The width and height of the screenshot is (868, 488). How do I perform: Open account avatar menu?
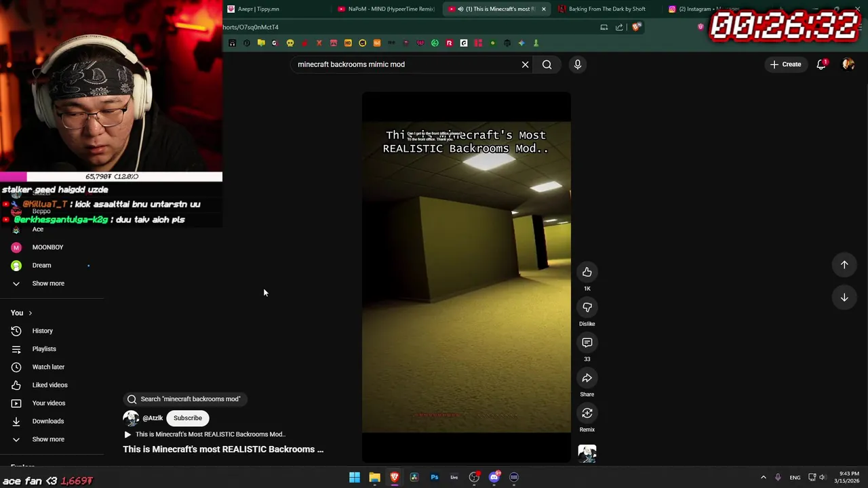[x=848, y=64]
